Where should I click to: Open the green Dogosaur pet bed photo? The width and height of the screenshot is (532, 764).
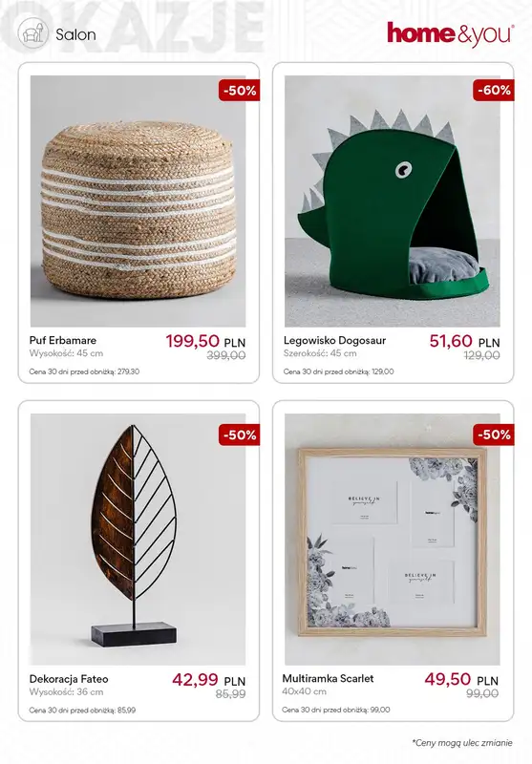[x=393, y=201]
